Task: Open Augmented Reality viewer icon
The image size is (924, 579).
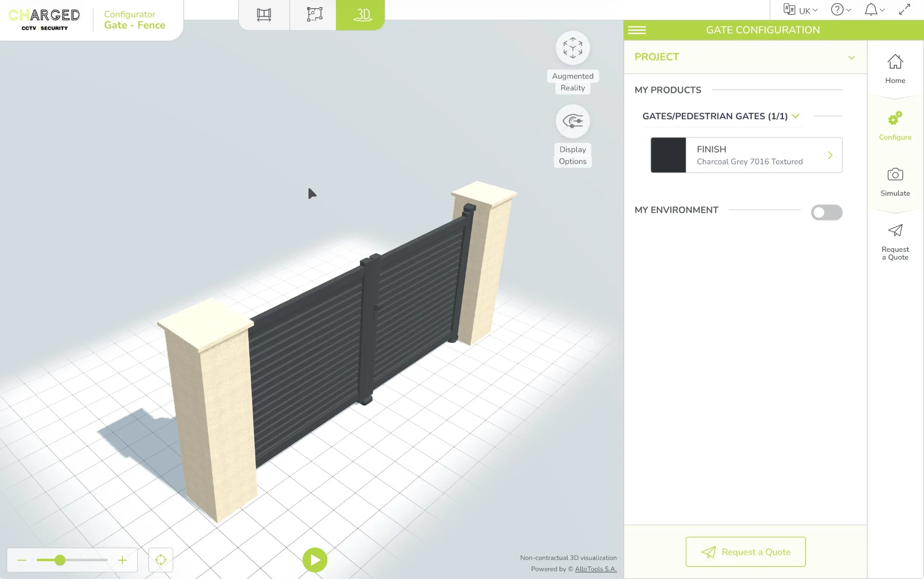Action: tap(573, 48)
